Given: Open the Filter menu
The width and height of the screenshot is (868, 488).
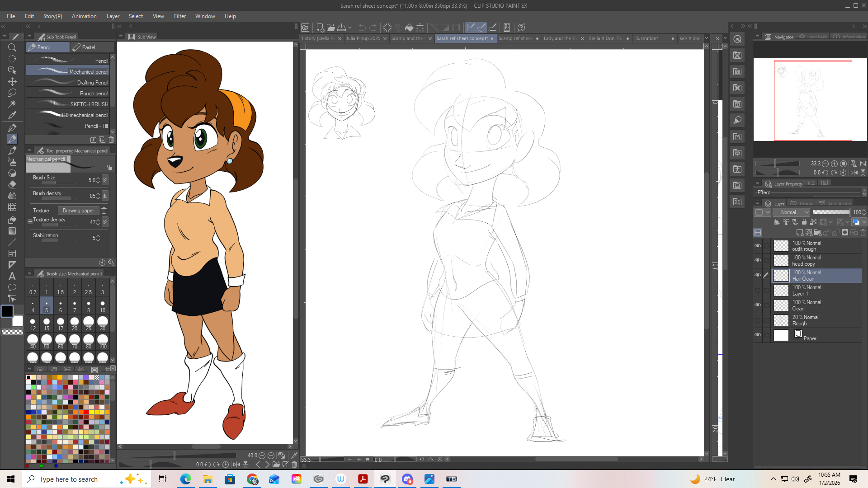Looking at the screenshot, I should click(179, 16).
